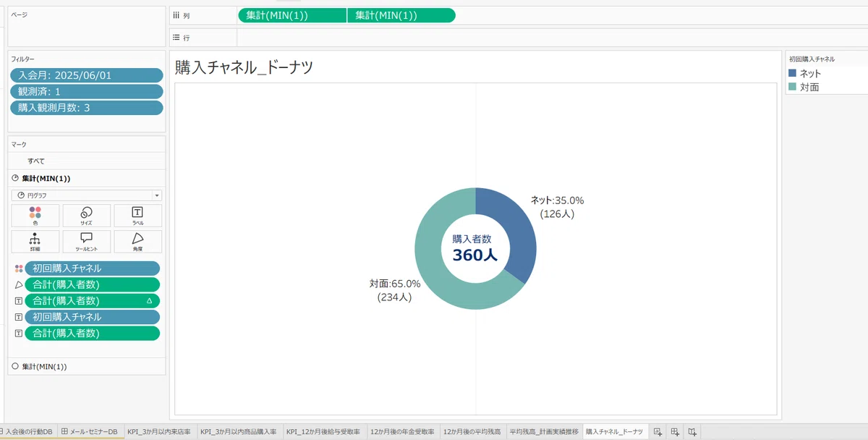Screen dimensions: 868x440
Task: Open the 角度 (Angle) marks card
Action: pyautogui.click(x=137, y=242)
